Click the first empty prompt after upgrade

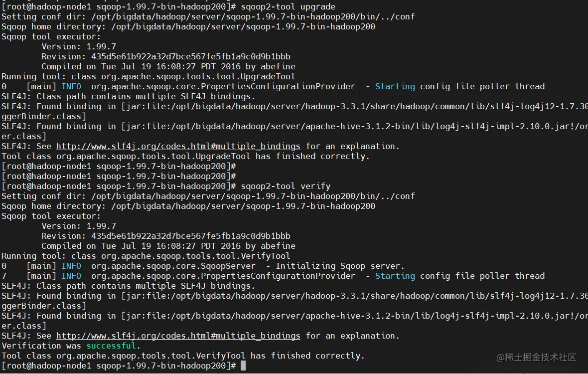coord(119,166)
